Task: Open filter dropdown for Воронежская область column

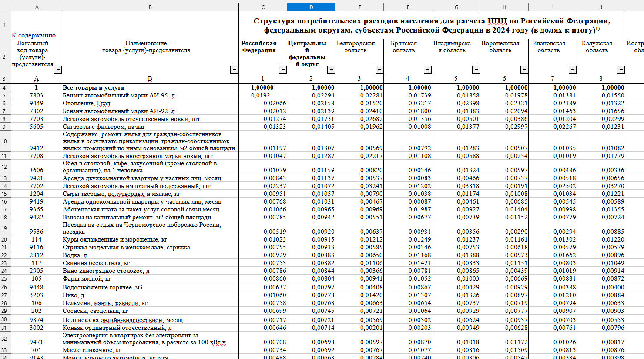Action: (x=524, y=70)
